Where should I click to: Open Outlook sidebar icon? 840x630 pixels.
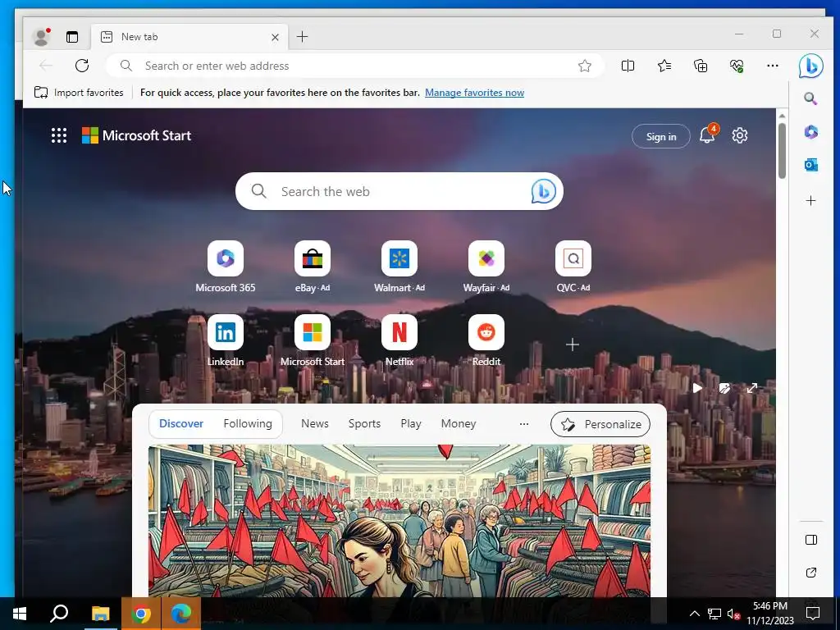[810, 165]
